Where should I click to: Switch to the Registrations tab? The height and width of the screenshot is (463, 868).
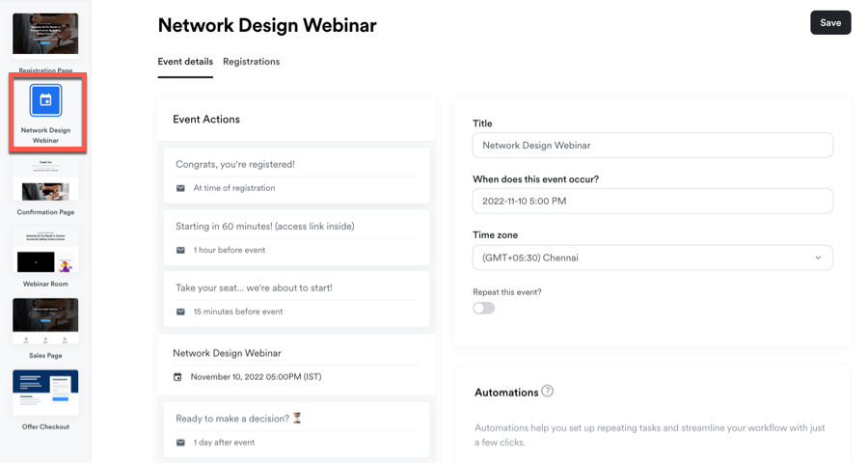point(251,62)
